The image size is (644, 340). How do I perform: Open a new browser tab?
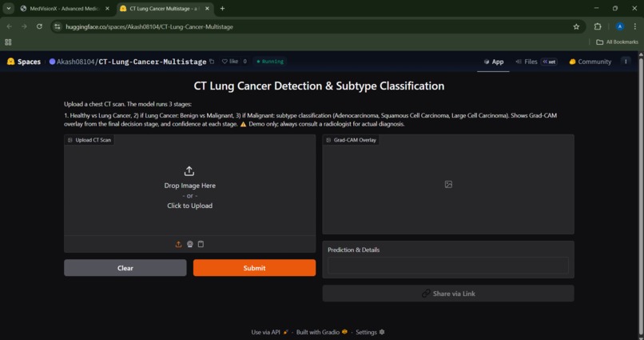click(222, 8)
